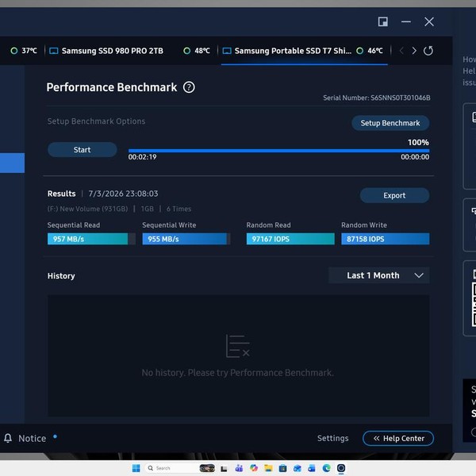Click the 100% progress label

pyautogui.click(x=418, y=142)
